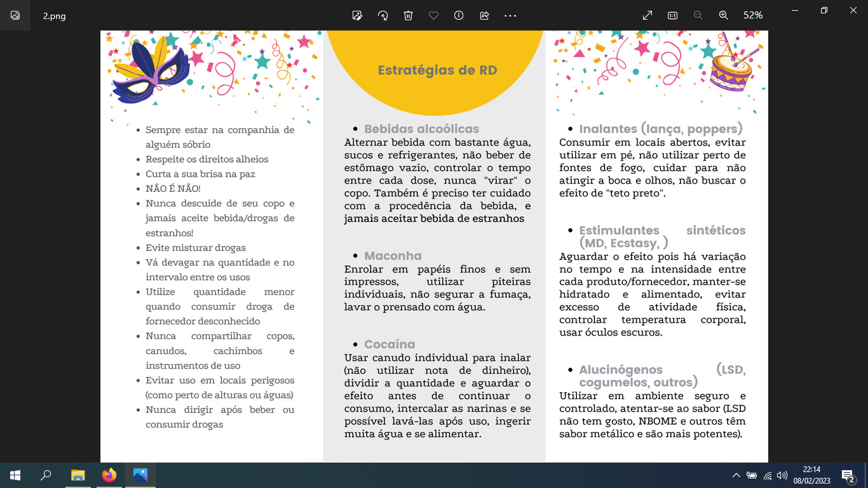Click the zoom out magnifier icon
This screenshot has width=868, height=488.
coord(698,15)
